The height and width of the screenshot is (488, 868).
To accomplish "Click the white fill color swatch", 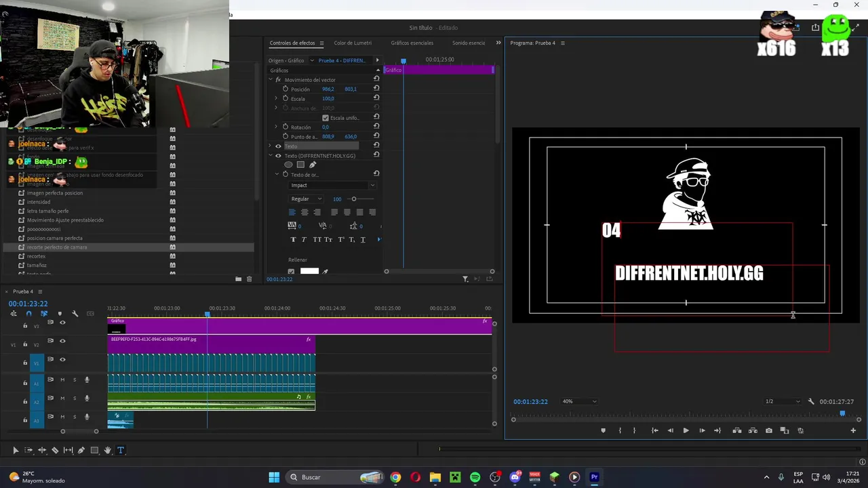I will [309, 272].
